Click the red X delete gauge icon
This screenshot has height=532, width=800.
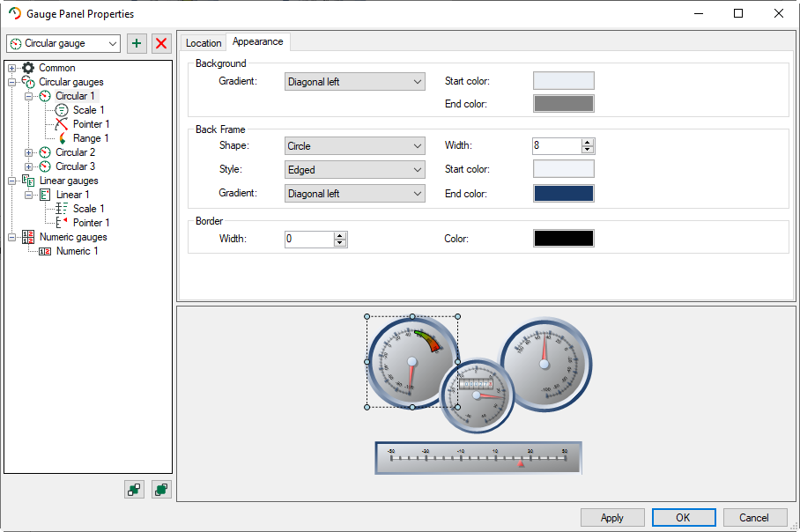tap(161, 43)
